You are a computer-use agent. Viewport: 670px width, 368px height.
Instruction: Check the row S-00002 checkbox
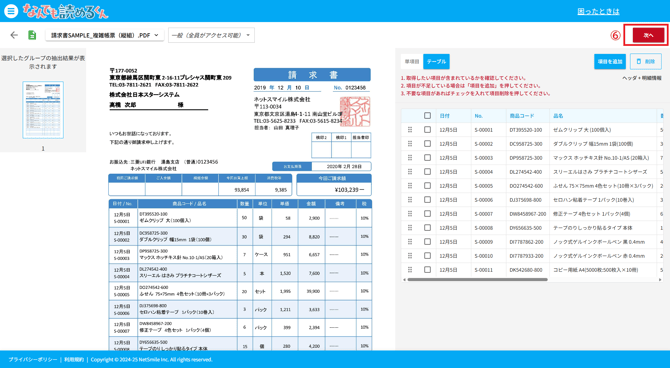click(x=427, y=144)
